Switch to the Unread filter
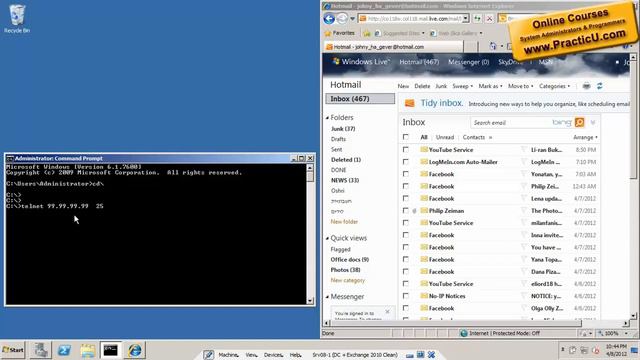The height and width of the screenshot is (360, 640). click(444, 137)
